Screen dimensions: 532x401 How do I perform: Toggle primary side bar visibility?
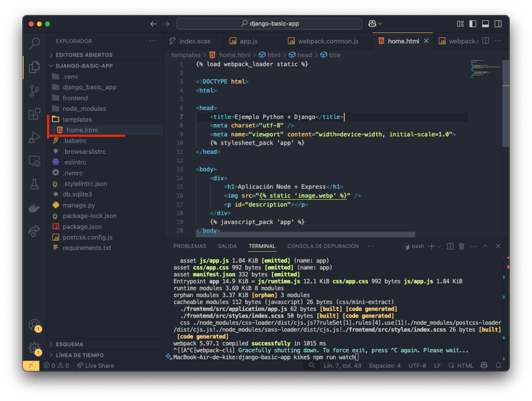pyautogui.click(x=473, y=24)
